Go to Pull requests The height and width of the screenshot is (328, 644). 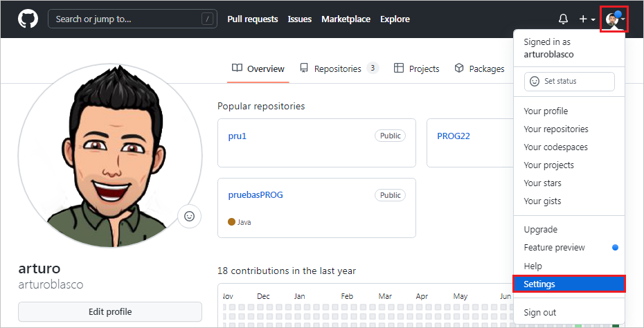pos(253,19)
